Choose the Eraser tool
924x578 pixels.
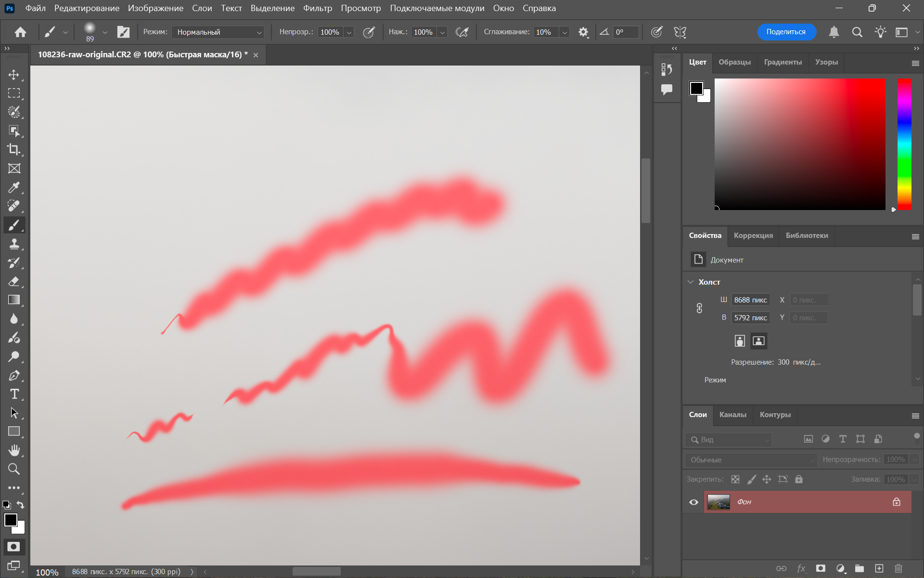point(14,281)
